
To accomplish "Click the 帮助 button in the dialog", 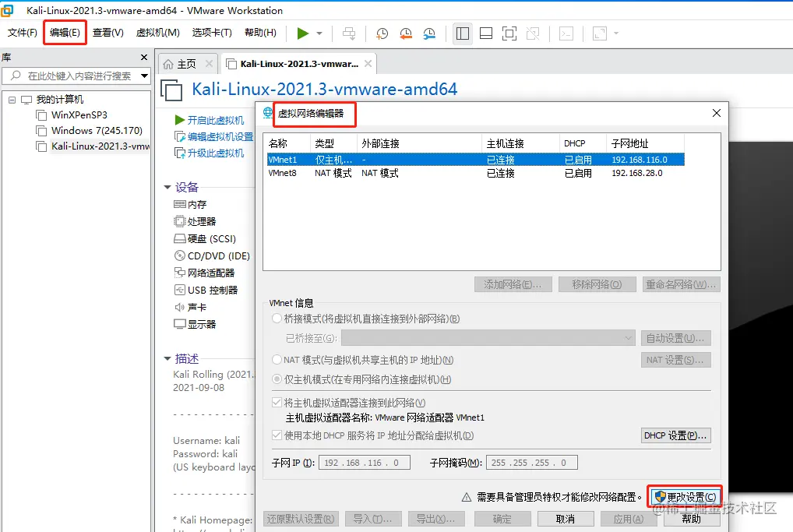I will pyautogui.click(x=692, y=519).
